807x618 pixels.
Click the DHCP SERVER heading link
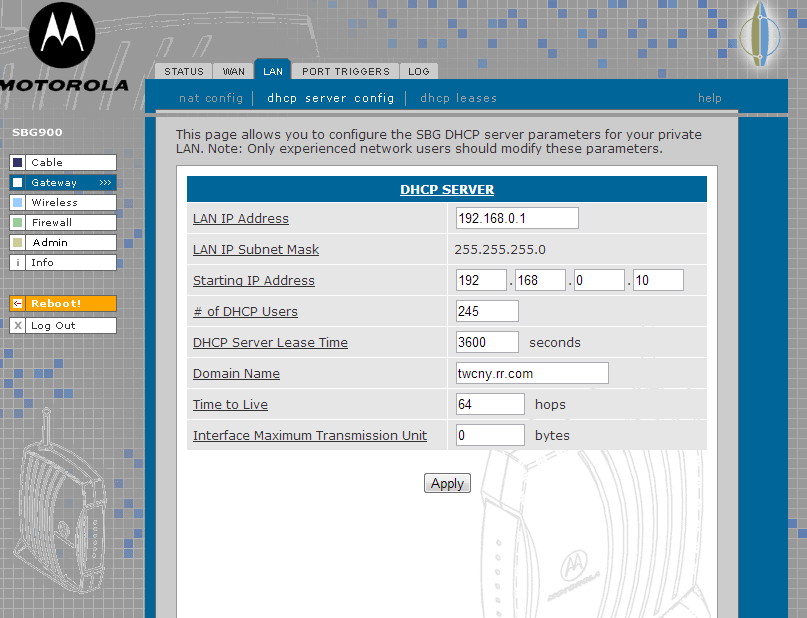(x=447, y=189)
